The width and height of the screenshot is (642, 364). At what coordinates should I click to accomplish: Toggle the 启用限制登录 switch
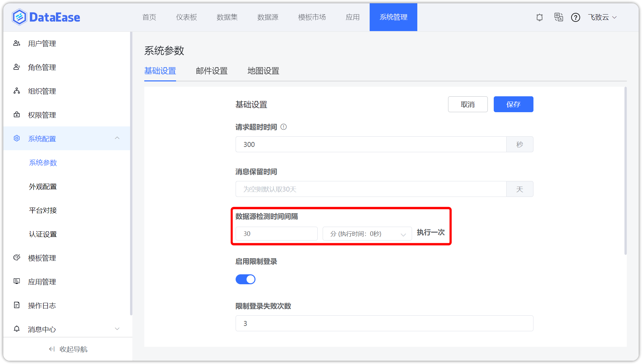245,280
